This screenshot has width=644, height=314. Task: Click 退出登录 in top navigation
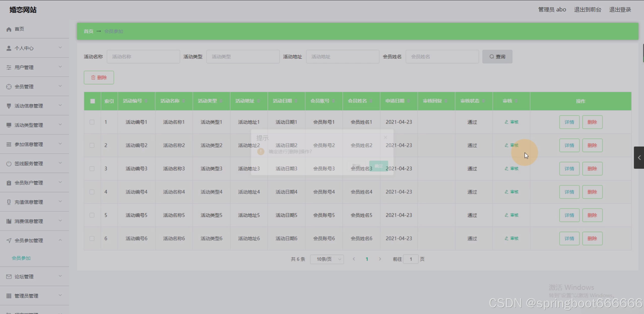tap(620, 10)
